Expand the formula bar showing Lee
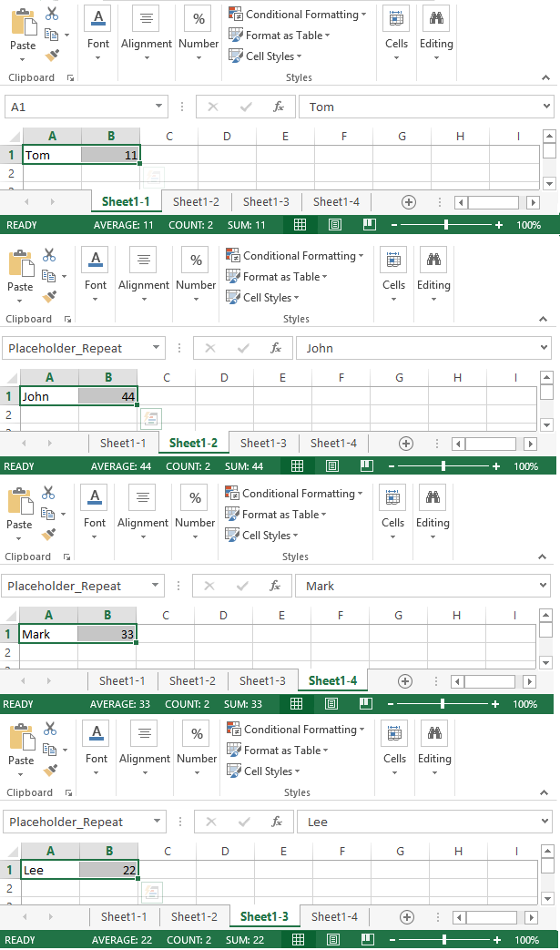560x950 pixels. pos(545,822)
